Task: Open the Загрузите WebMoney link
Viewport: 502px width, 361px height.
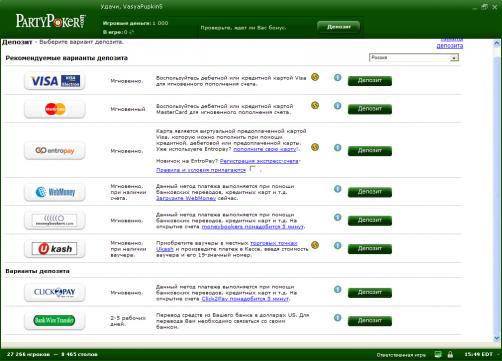Action: [186, 198]
